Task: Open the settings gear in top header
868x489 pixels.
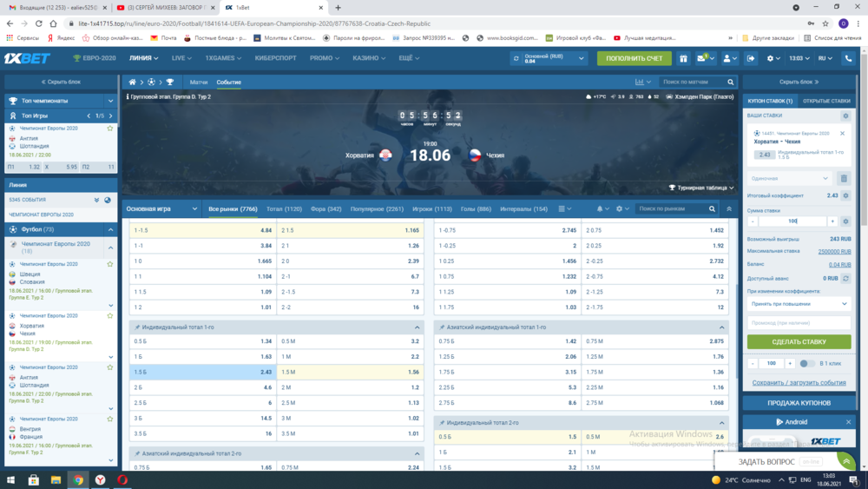Action: tap(770, 58)
